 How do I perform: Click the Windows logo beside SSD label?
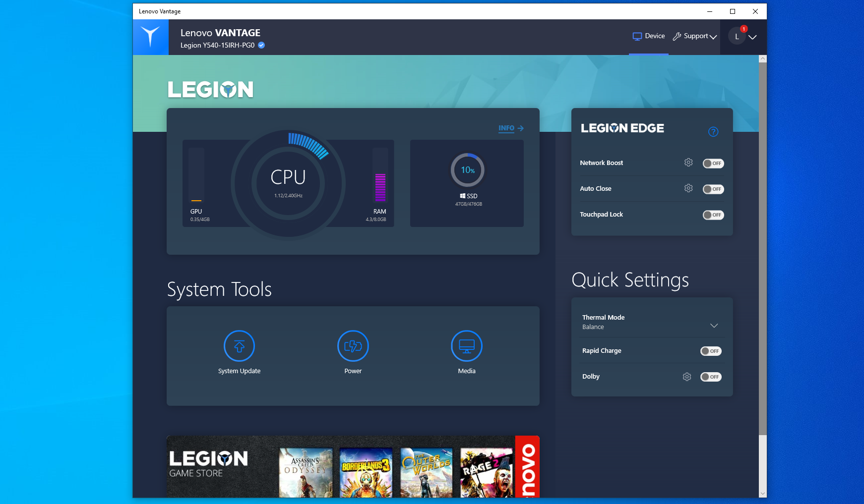(x=462, y=196)
